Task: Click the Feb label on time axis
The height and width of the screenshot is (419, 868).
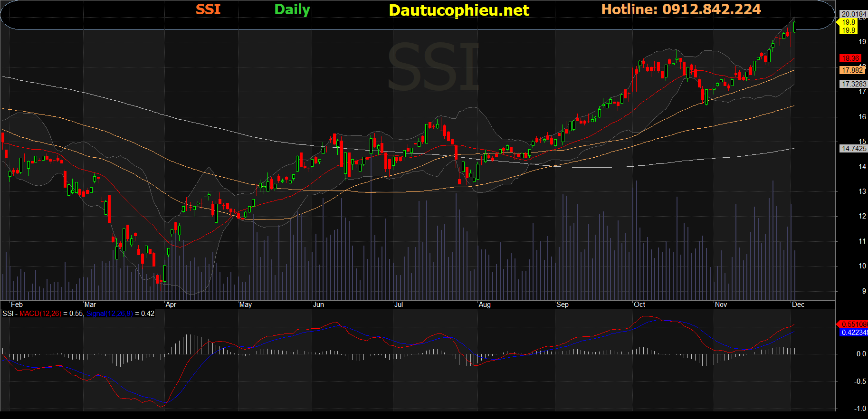Action: [17, 305]
